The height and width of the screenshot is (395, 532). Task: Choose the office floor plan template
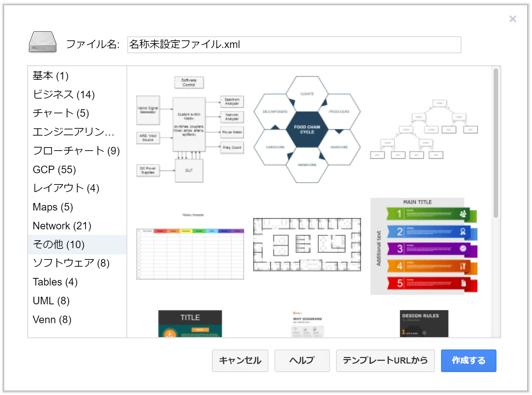(x=307, y=245)
